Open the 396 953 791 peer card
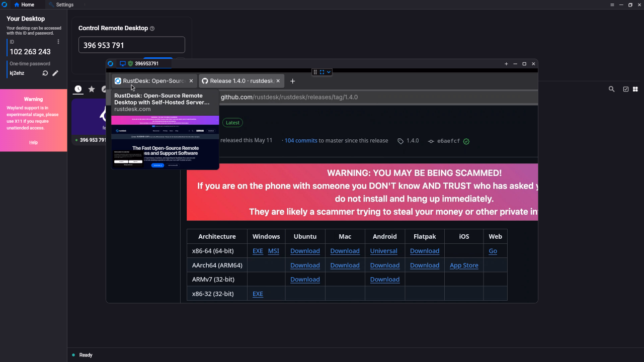The width and height of the screenshot is (644, 362). coord(89,122)
